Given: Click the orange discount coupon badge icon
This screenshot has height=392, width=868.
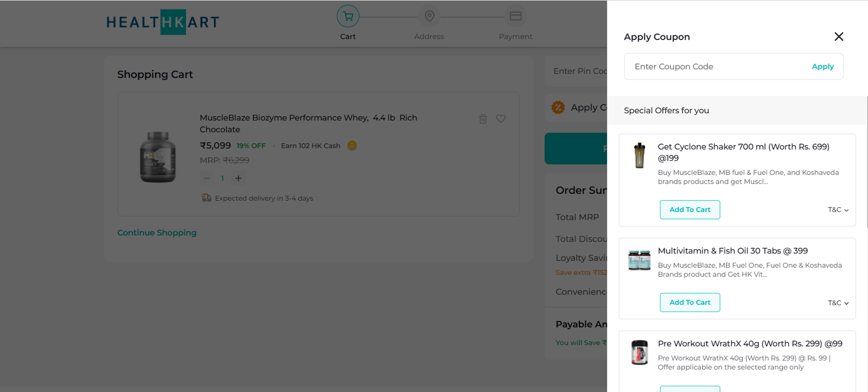Looking at the screenshot, I should (558, 108).
